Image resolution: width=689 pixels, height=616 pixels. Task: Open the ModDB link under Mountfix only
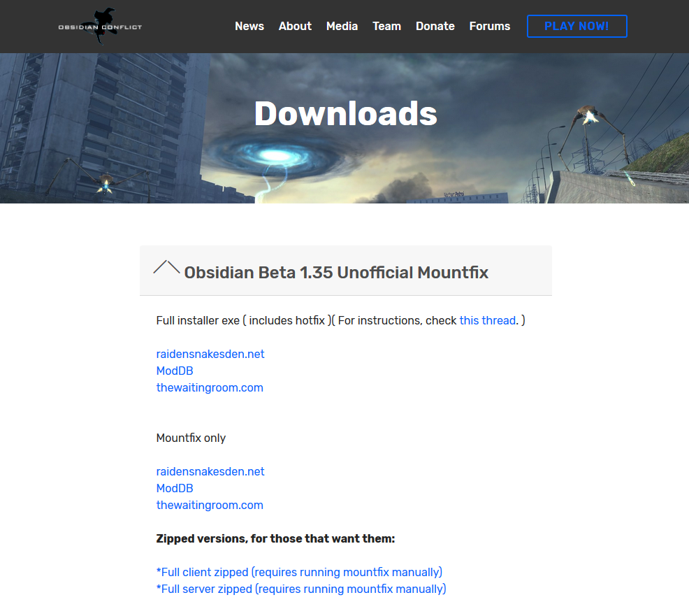(175, 488)
